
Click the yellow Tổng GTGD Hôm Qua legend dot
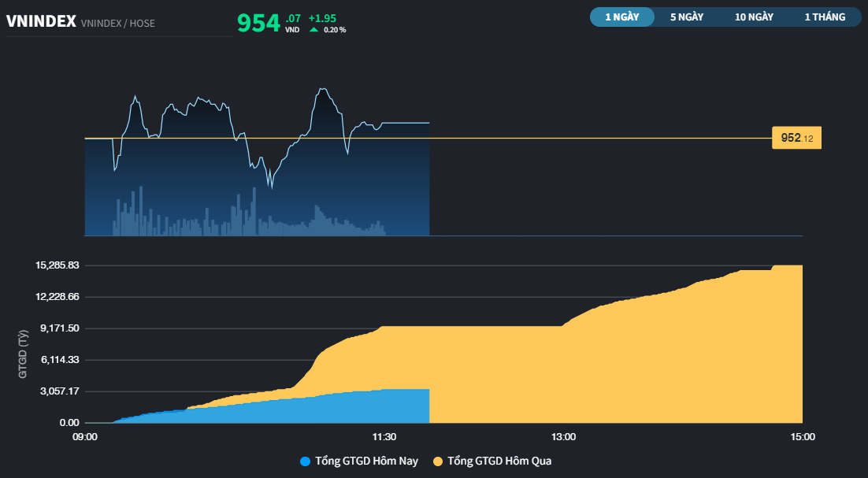(x=438, y=461)
